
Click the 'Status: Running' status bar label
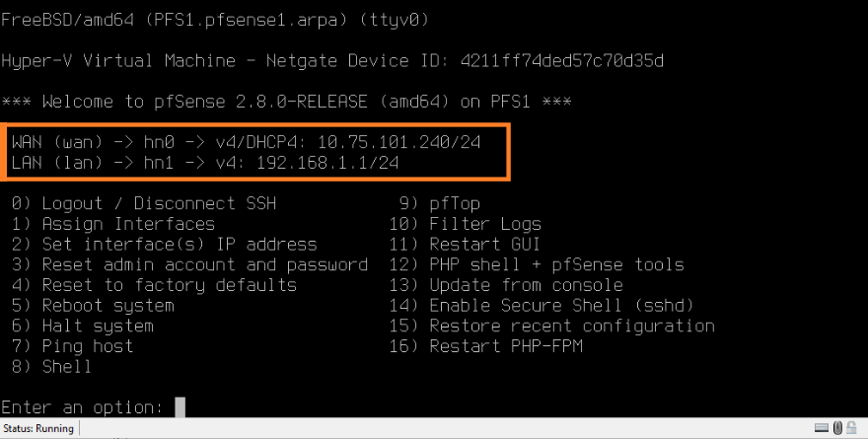[37, 428]
